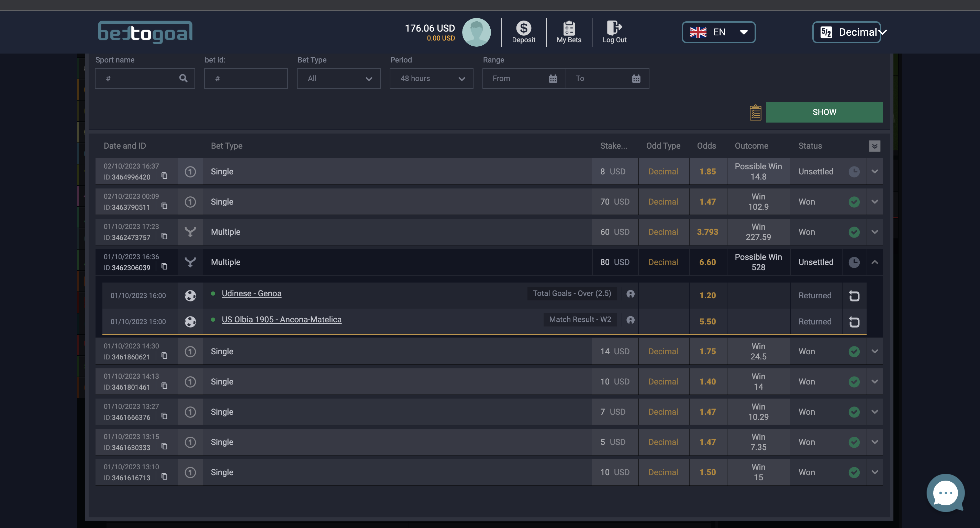Expand the Single bet with 70 USD stake
This screenshot has height=528, width=980.
(875, 202)
